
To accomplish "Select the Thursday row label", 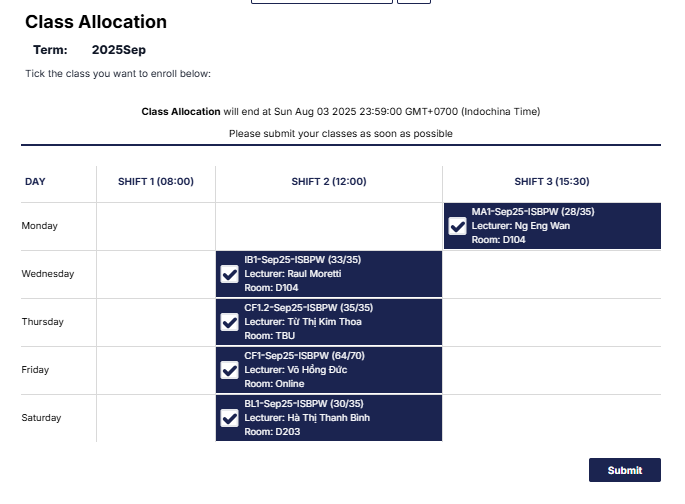I will [42, 322].
